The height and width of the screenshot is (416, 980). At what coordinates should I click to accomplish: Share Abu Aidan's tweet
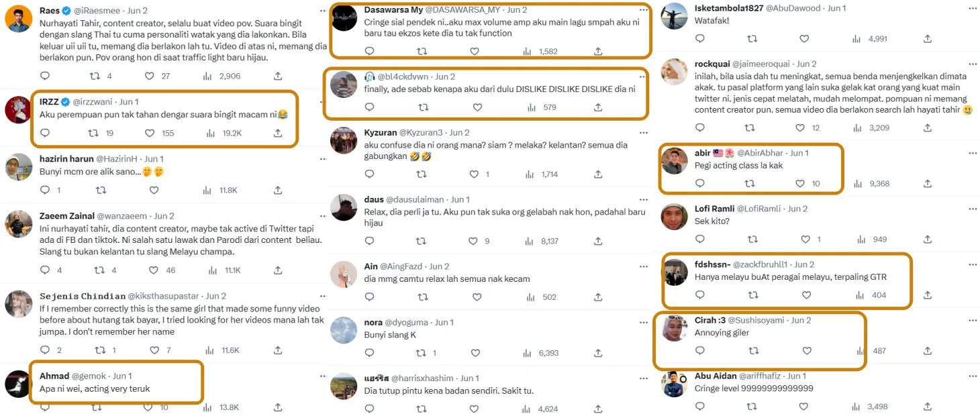click(928, 406)
